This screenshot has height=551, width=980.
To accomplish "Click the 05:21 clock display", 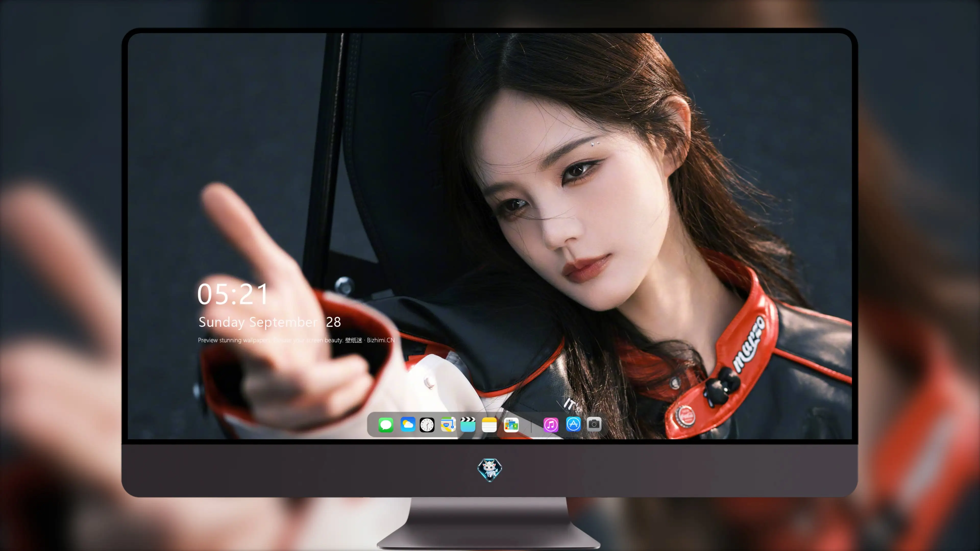I will click(x=233, y=294).
